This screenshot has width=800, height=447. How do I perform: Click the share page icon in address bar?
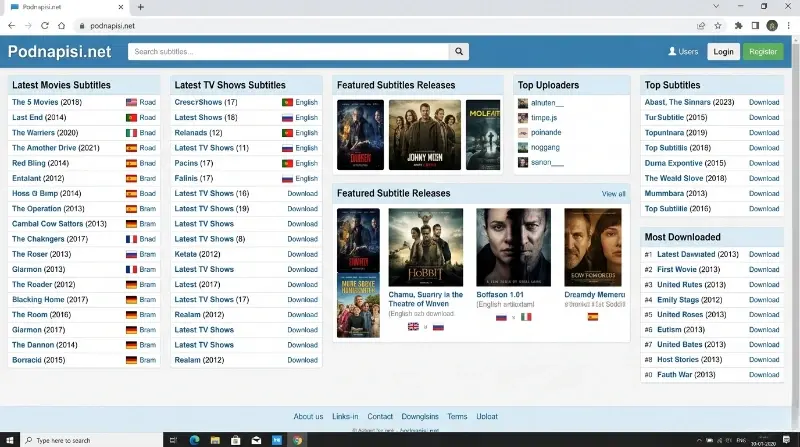click(x=701, y=26)
